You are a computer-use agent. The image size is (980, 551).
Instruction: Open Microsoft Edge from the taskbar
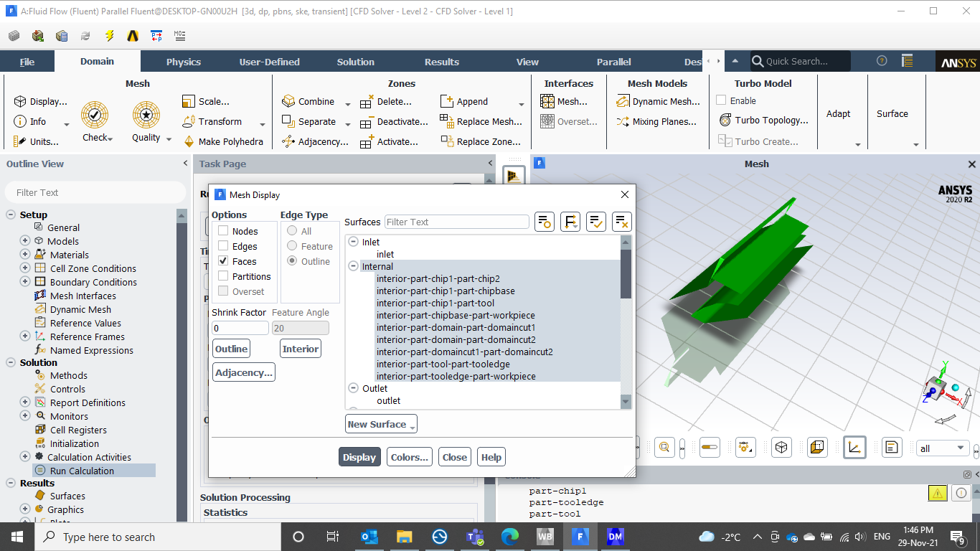click(x=510, y=537)
